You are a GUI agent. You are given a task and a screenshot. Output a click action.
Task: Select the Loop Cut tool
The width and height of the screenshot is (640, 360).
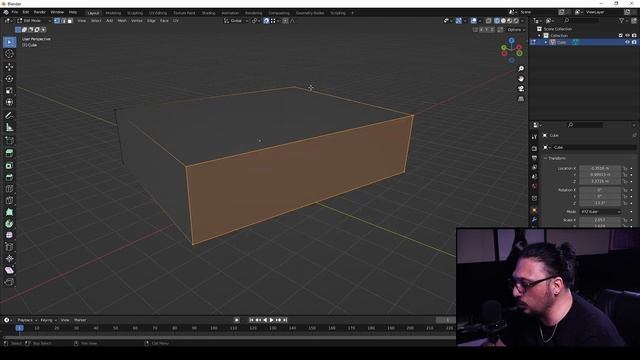[x=9, y=189]
